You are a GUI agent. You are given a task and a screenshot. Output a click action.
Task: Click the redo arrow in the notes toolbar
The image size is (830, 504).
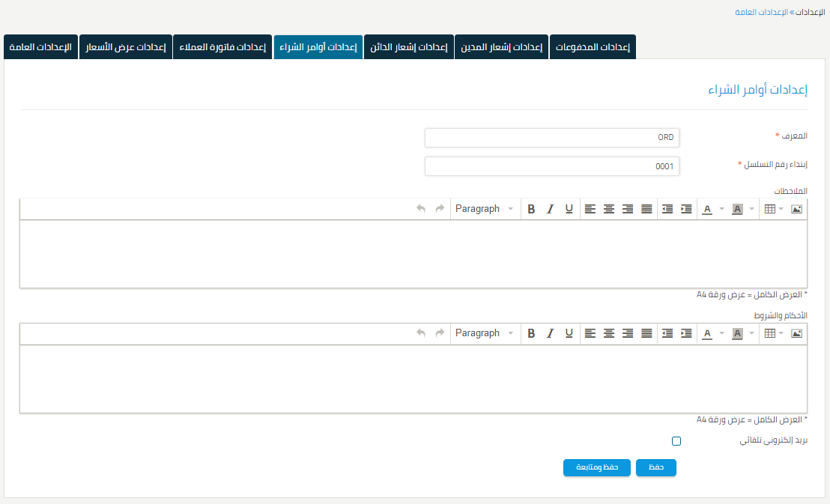point(439,209)
